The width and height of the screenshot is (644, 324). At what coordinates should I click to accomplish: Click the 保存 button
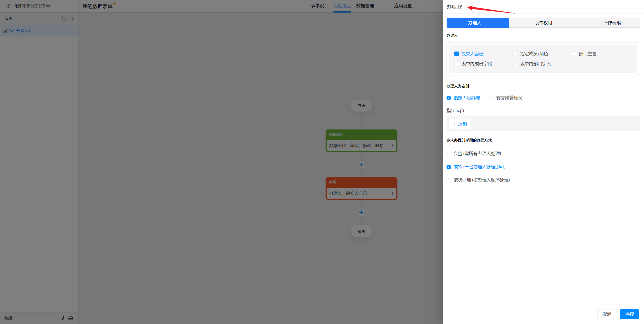coord(629,314)
